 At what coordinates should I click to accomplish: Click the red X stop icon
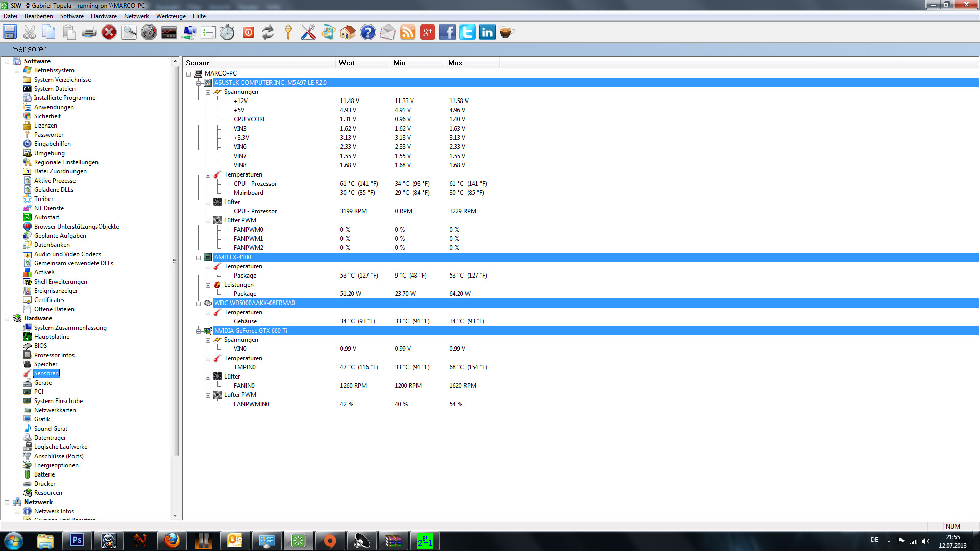pyautogui.click(x=109, y=33)
